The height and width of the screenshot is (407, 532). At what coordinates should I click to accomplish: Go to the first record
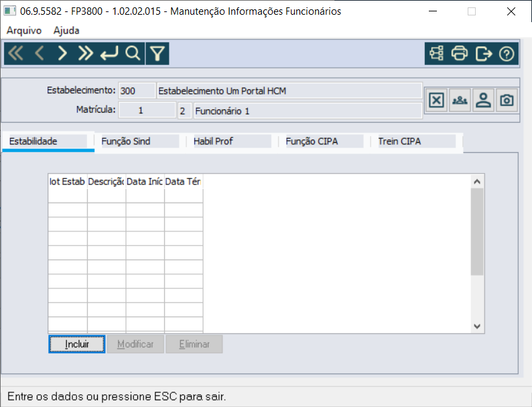pyautogui.click(x=15, y=54)
